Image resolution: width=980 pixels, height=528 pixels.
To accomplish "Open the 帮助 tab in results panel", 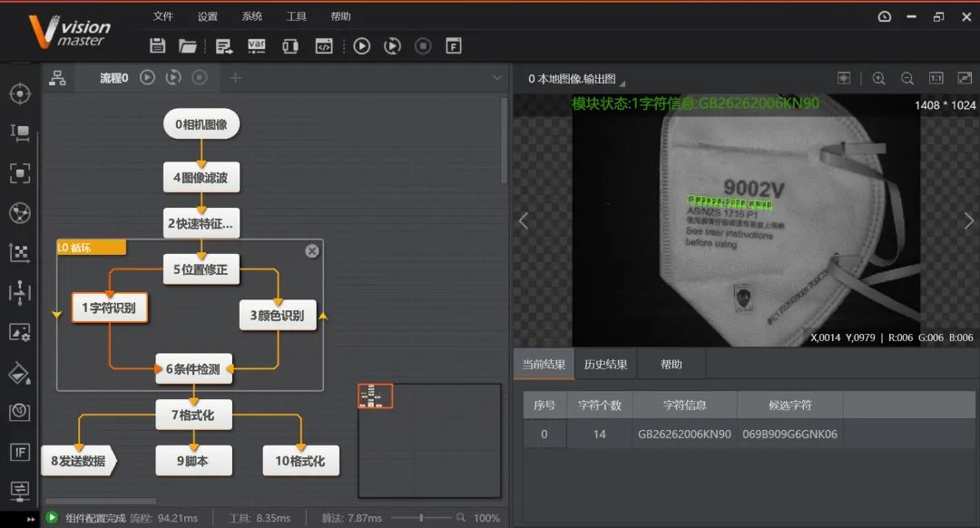I will coord(671,365).
